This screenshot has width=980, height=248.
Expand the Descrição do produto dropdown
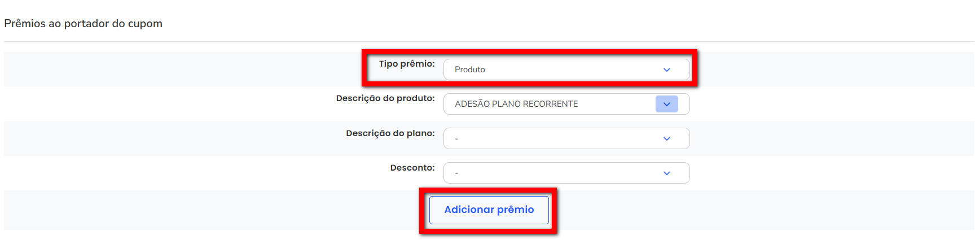tap(566, 104)
